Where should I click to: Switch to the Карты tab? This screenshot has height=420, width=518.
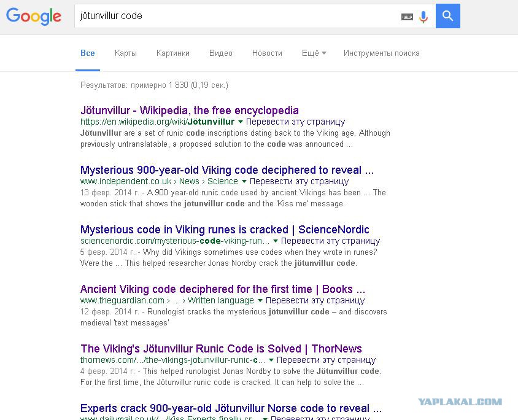pos(126,53)
